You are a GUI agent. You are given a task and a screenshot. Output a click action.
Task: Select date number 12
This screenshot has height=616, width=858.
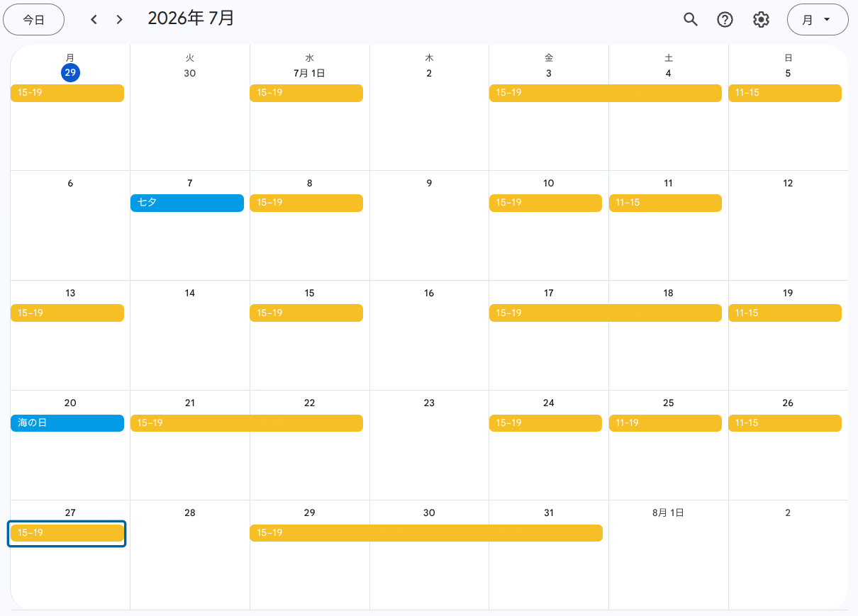pos(788,183)
